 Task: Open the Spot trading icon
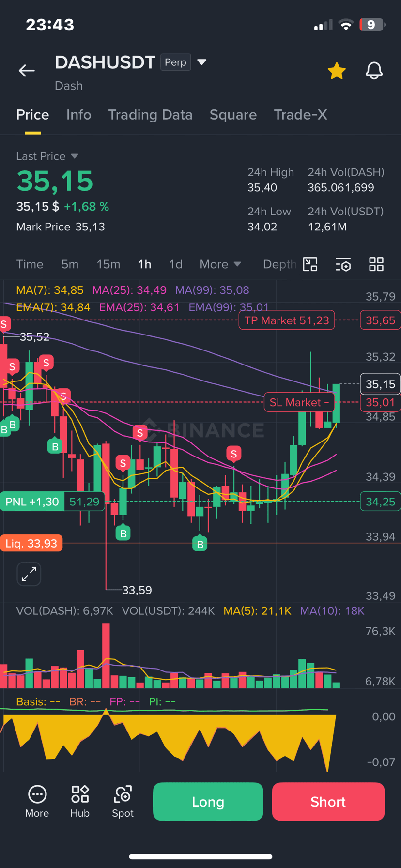(x=123, y=802)
